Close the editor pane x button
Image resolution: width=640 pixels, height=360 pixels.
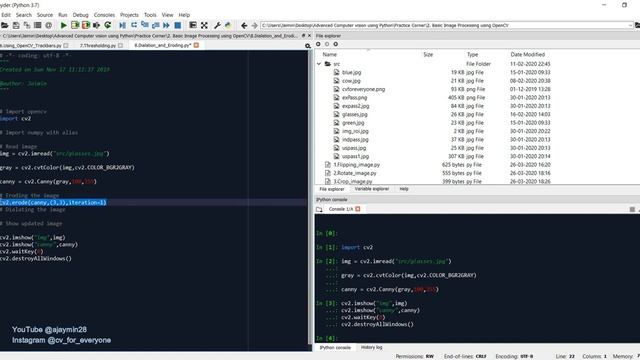pos(309,36)
